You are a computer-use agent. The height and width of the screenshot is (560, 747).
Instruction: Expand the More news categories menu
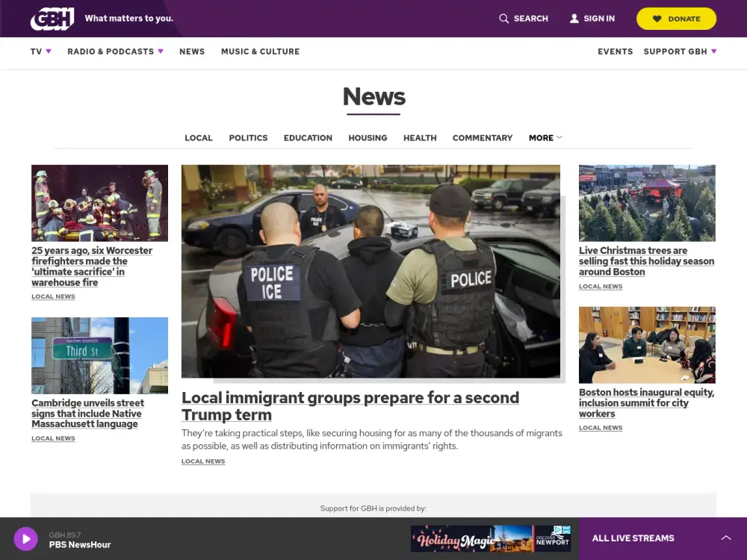[545, 138]
